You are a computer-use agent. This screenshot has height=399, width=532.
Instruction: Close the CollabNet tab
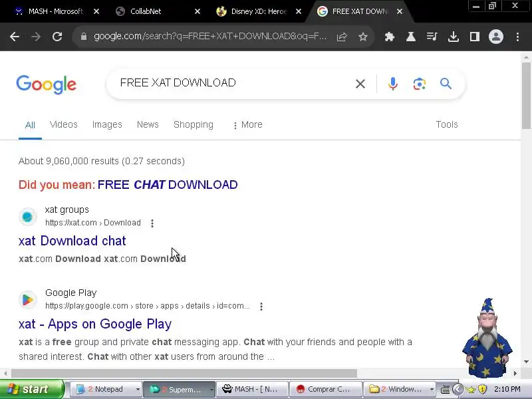point(198,11)
